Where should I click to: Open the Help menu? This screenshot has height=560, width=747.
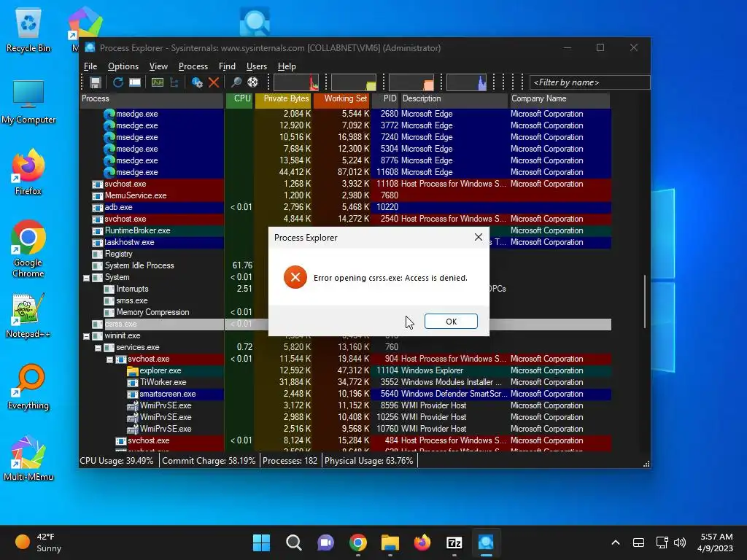(287, 66)
